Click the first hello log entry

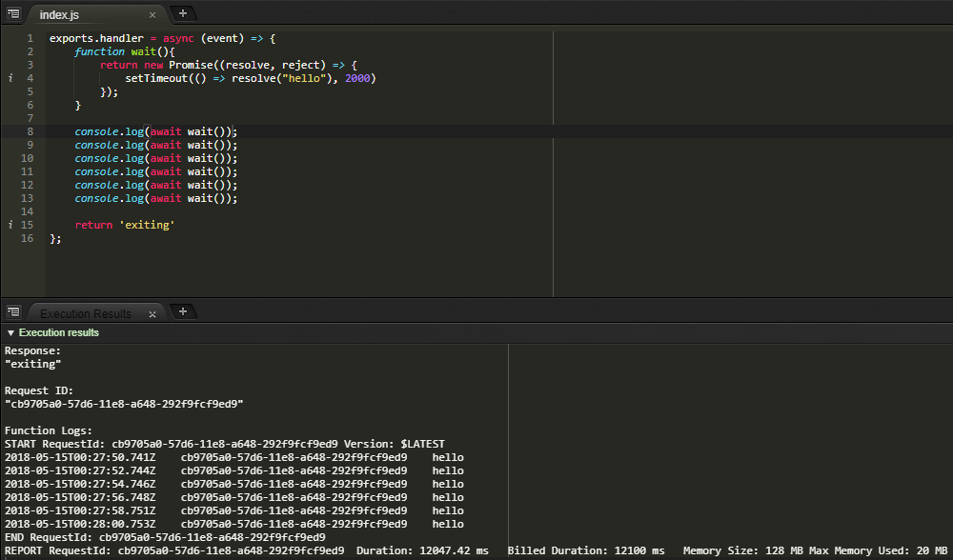coord(448,457)
